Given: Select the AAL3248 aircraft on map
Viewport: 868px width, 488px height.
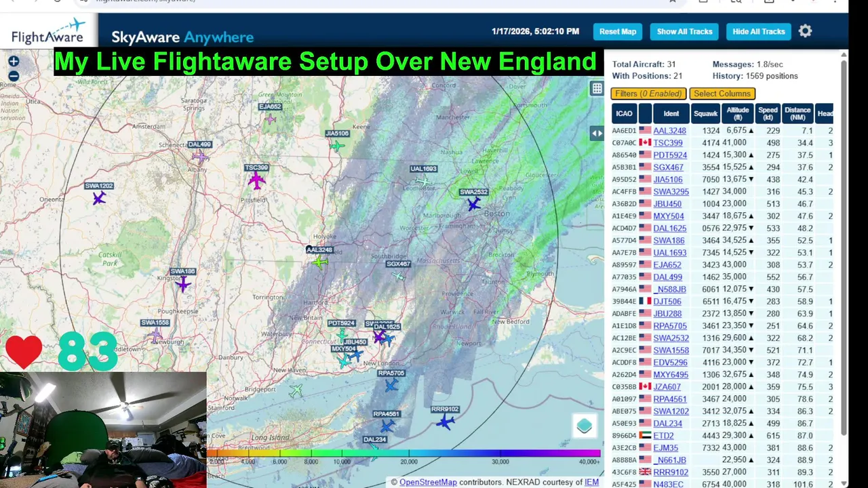Looking at the screenshot, I should 320,261.
